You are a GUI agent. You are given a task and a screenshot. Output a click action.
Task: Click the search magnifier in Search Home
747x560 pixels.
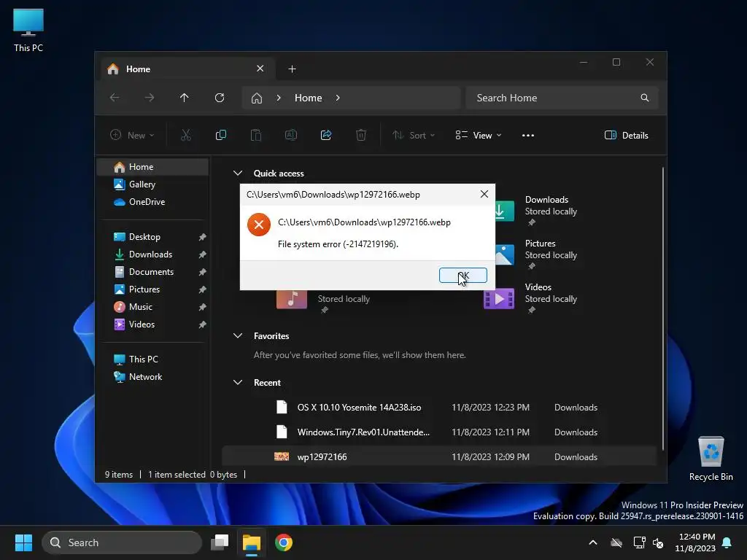coord(645,98)
